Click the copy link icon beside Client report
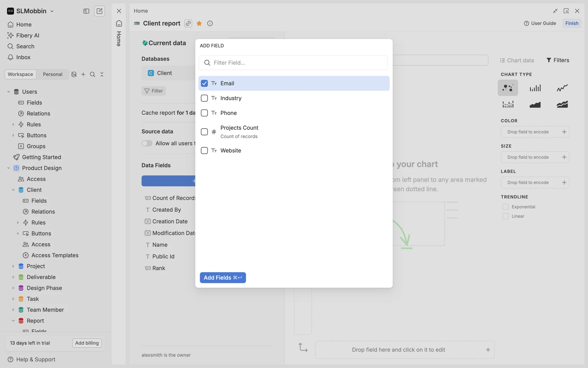Viewport: 588px width, 368px height. (188, 23)
